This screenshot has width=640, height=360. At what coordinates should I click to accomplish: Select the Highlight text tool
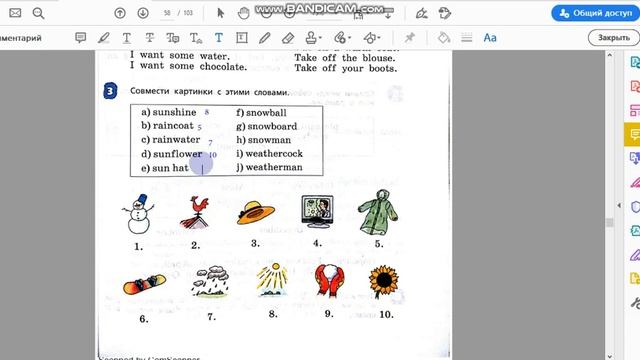point(103,38)
